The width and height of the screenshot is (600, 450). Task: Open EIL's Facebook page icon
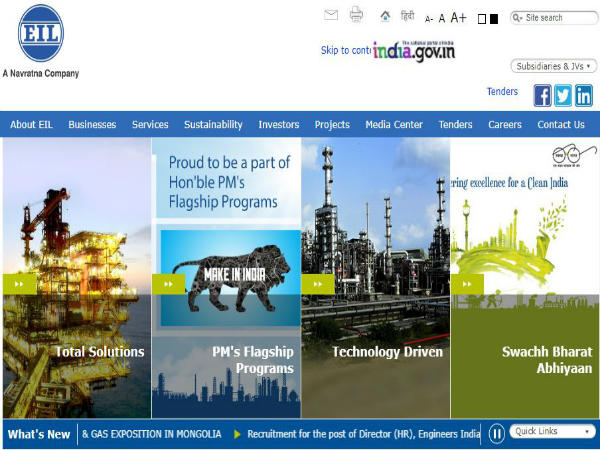[x=541, y=95]
